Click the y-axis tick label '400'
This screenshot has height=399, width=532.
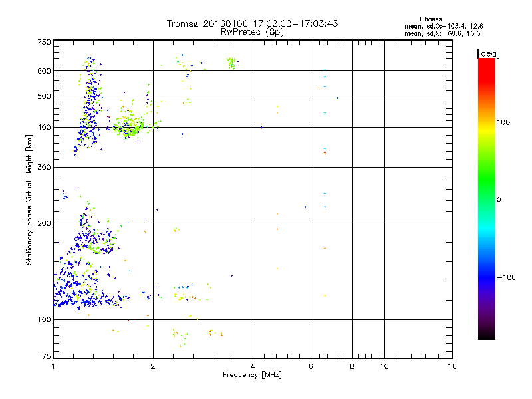click(x=44, y=128)
